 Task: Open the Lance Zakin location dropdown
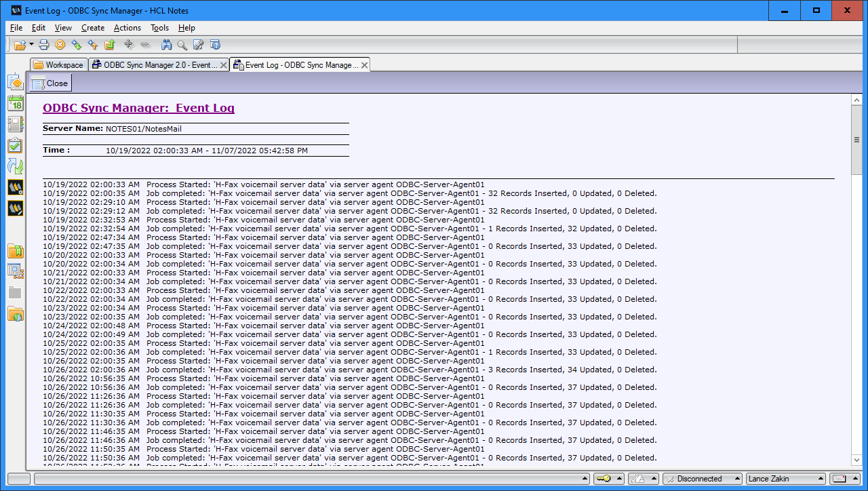[x=786, y=479]
